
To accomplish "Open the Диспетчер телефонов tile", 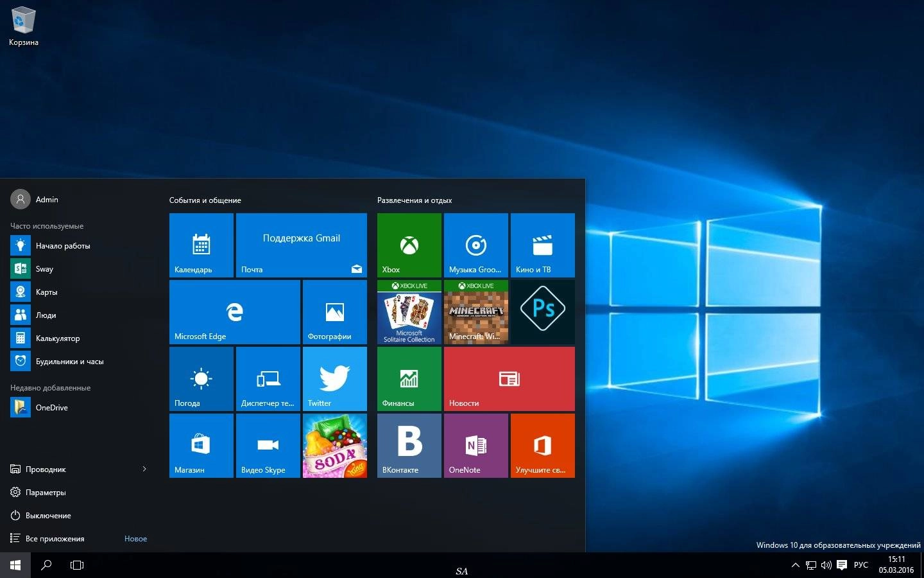I will coord(268,379).
